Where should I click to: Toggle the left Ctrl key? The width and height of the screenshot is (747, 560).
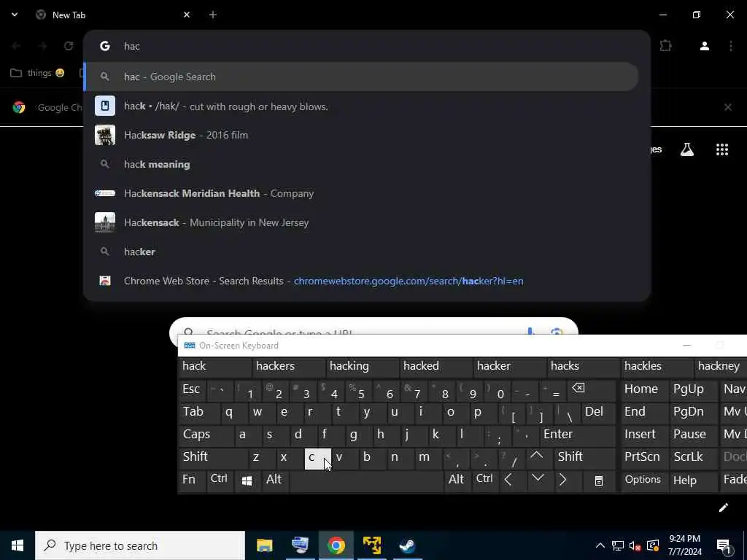click(219, 480)
